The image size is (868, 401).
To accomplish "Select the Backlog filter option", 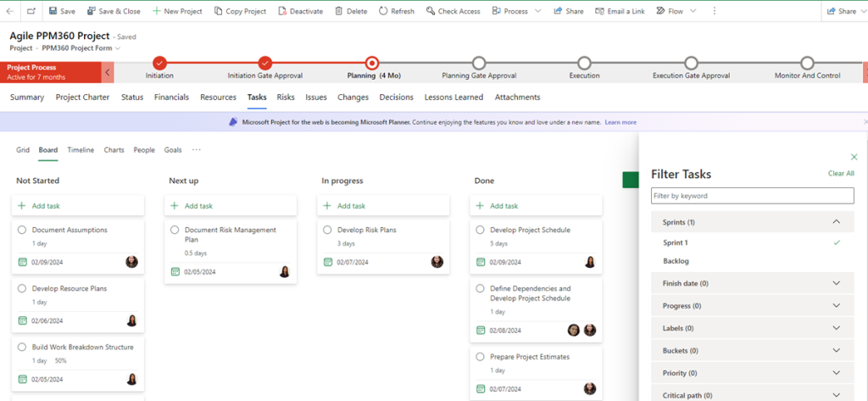I will click(753, 261).
